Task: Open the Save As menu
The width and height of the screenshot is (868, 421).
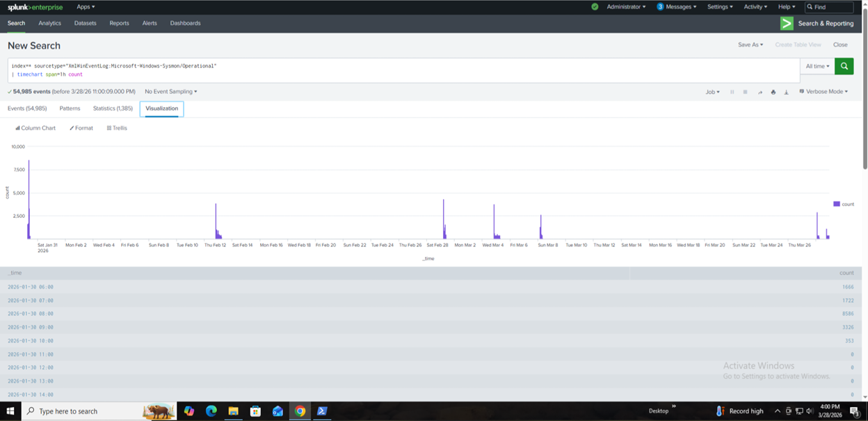Action: 750,44
